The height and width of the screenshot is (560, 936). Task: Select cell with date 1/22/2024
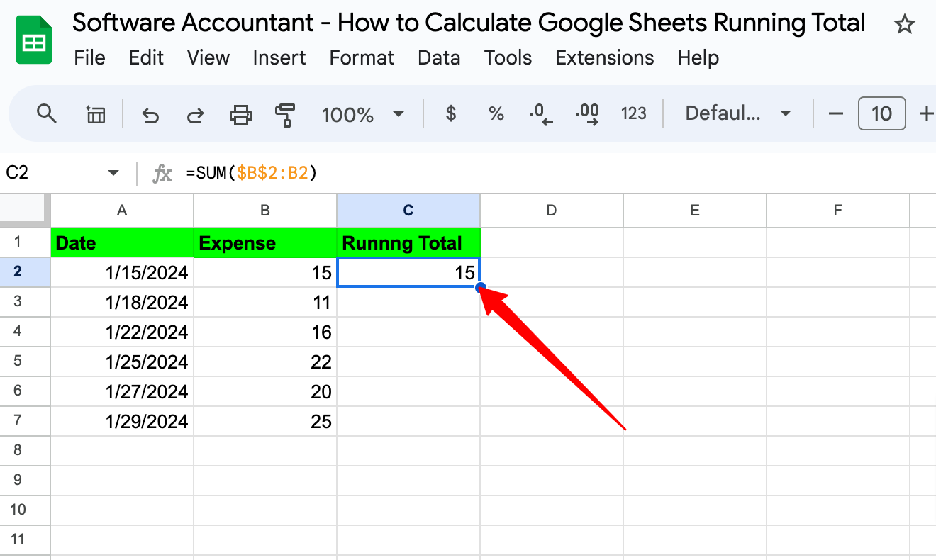tap(122, 332)
